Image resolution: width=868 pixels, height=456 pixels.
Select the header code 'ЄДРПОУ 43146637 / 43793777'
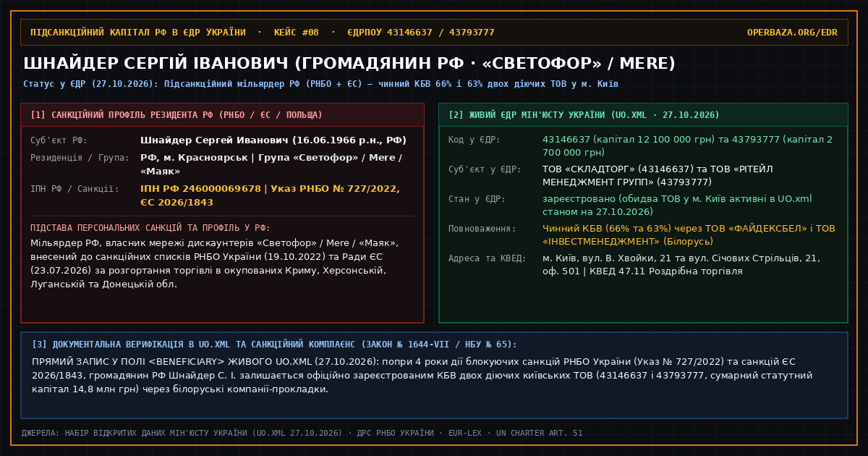(421, 33)
